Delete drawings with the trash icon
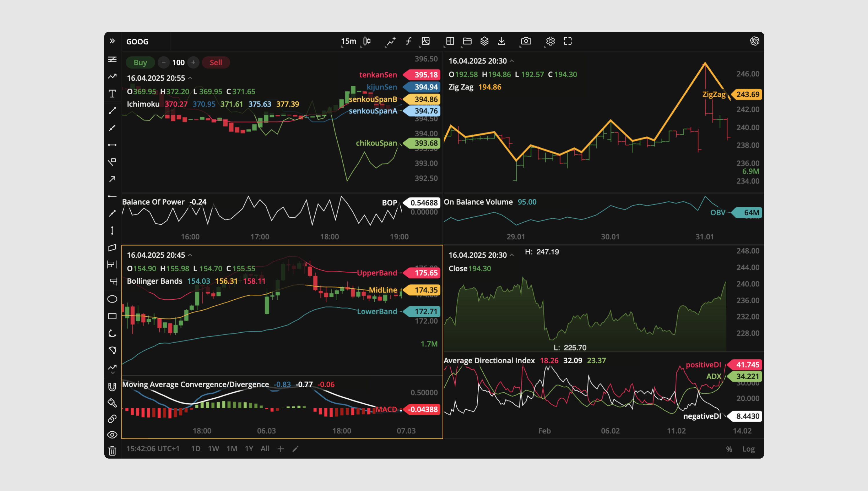 pyautogui.click(x=112, y=450)
